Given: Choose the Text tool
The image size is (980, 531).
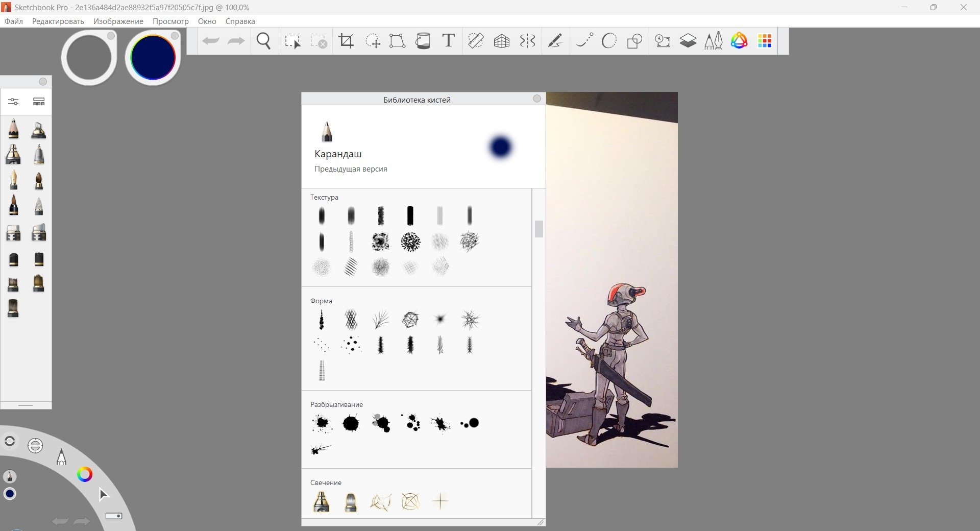Looking at the screenshot, I should [x=448, y=41].
